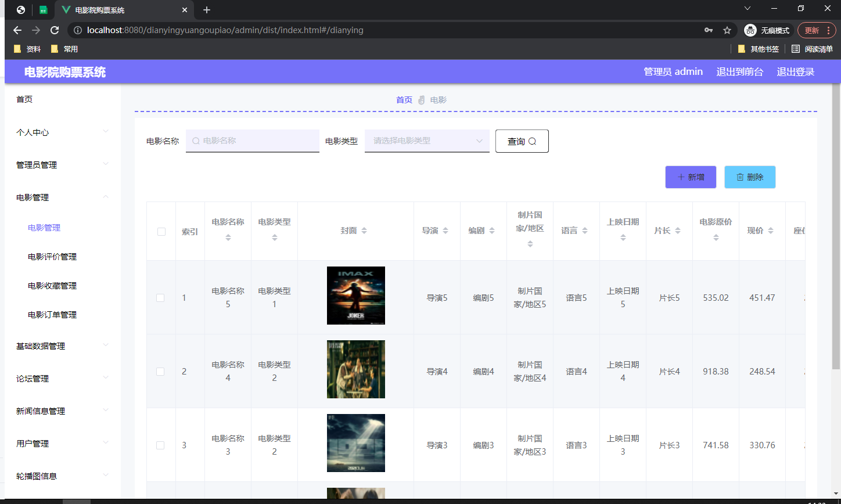Sort by 语言 column arrows

click(585, 231)
